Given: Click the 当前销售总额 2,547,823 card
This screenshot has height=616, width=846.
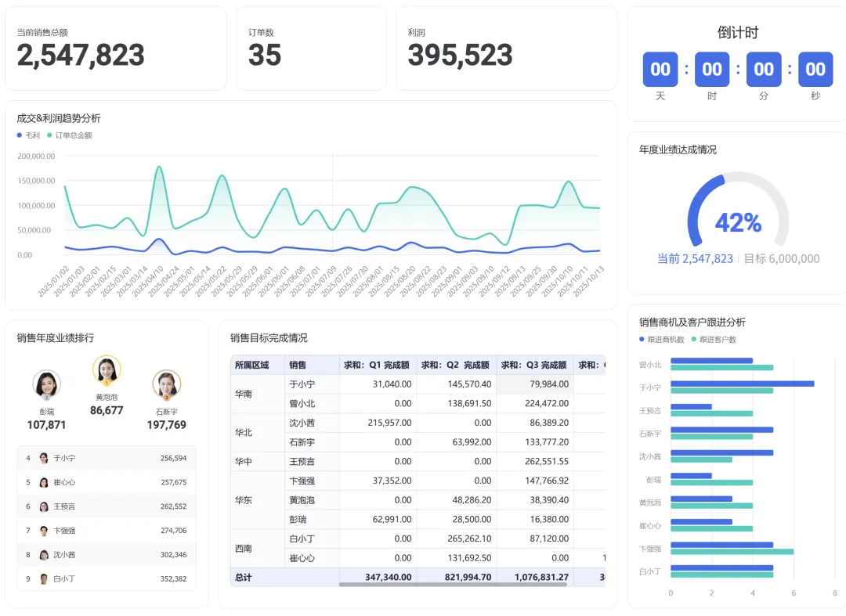Looking at the screenshot, I should [x=116, y=49].
